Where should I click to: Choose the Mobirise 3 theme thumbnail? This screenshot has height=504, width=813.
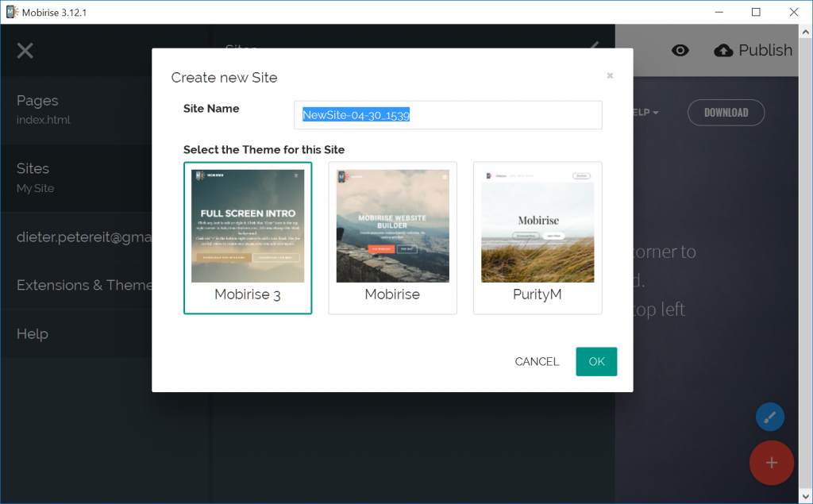[x=248, y=238]
